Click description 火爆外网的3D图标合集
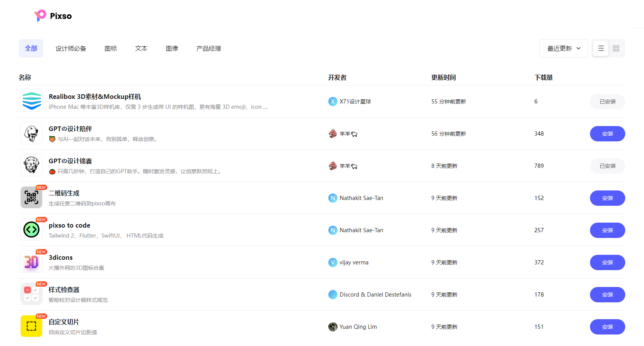This screenshot has height=346, width=644. point(76,268)
